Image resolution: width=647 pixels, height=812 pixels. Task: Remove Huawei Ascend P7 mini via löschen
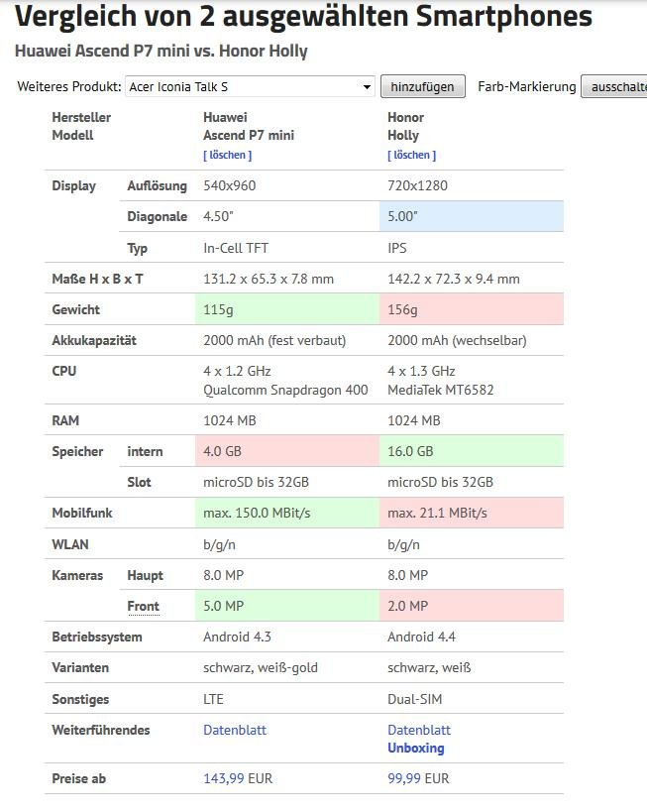pyautogui.click(x=227, y=155)
